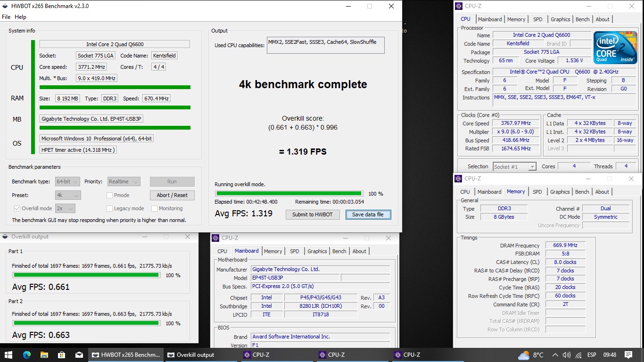The height and width of the screenshot is (362, 644).
Task: Open File Explorer from the taskbar
Action: 44,355
